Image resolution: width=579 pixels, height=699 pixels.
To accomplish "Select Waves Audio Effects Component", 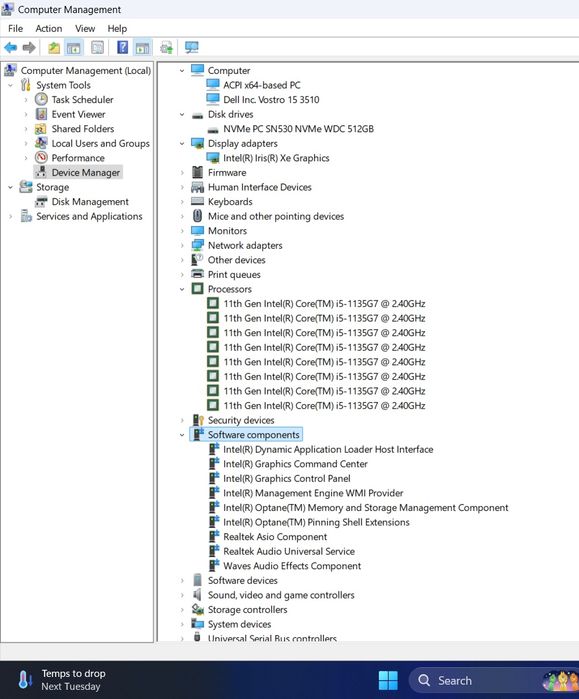I will point(292,566).
